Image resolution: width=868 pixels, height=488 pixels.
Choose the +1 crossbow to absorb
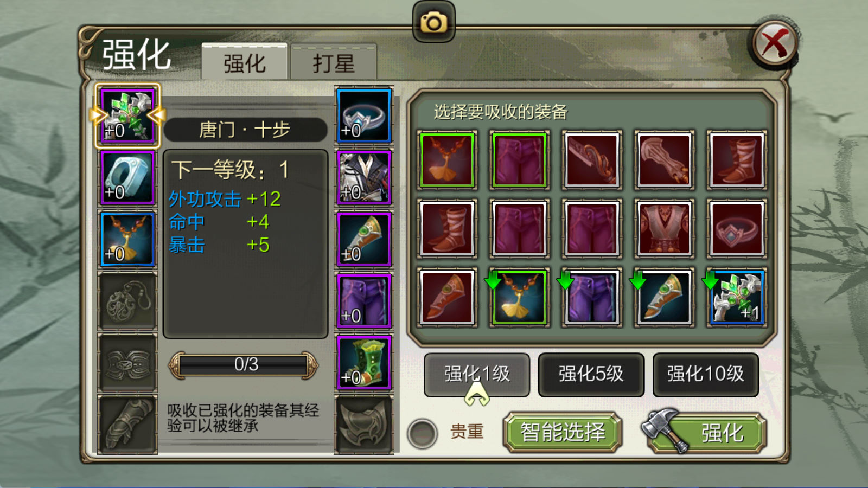point(737,298)
